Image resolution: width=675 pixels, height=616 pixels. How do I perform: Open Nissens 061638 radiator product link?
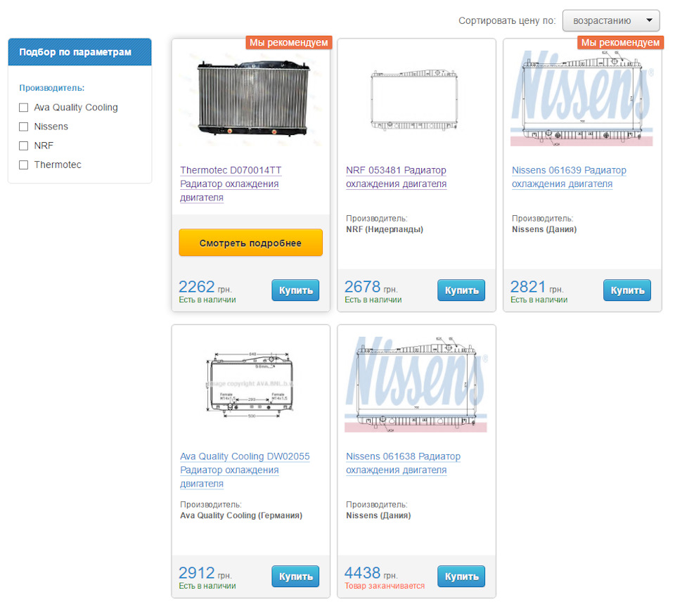[403, 463]
